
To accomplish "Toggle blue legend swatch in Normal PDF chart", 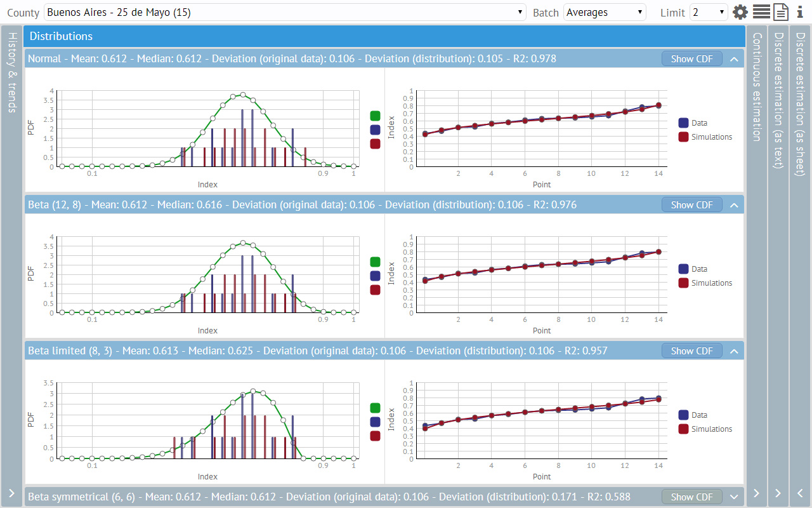I will (375, 130).
